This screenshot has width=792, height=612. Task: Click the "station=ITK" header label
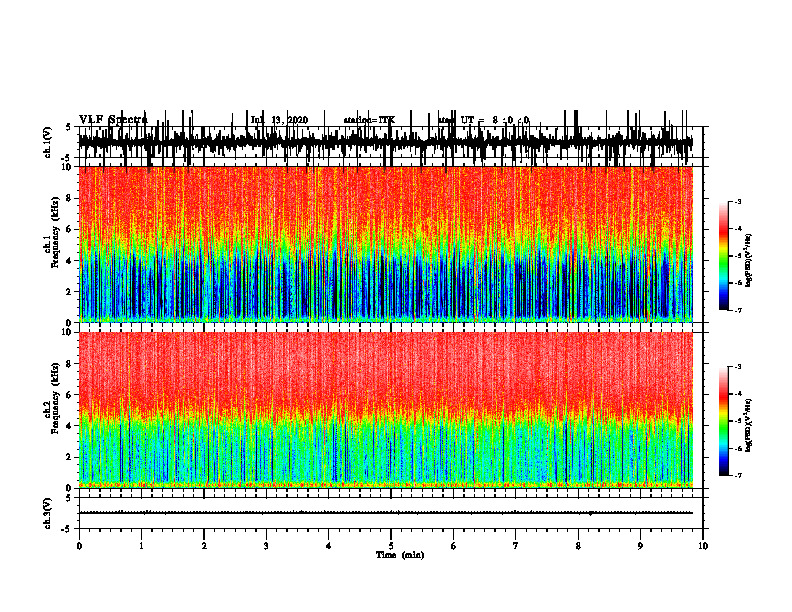[369, 120]
